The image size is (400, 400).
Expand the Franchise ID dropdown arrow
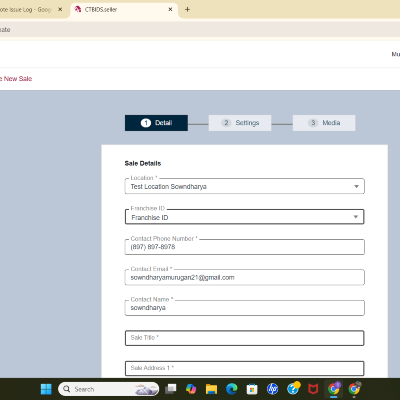(356, 217)
